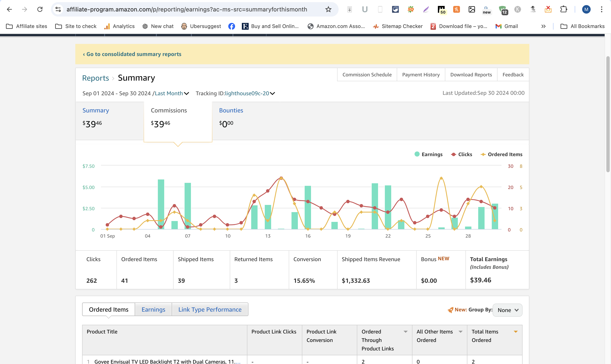The width and height of the screenshot is (611, 364).
Task: Click the Download Reports button
Action: [x=471, y=75]
